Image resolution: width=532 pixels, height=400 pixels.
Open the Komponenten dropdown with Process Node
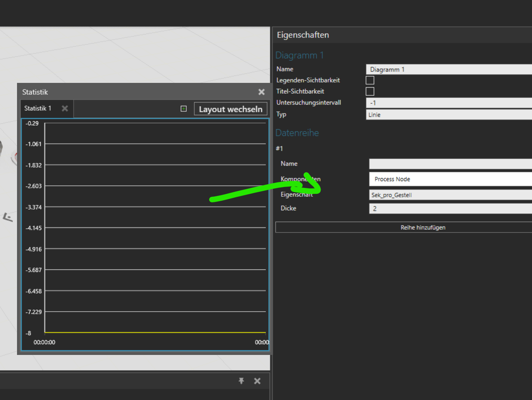(x=450, y=179)
